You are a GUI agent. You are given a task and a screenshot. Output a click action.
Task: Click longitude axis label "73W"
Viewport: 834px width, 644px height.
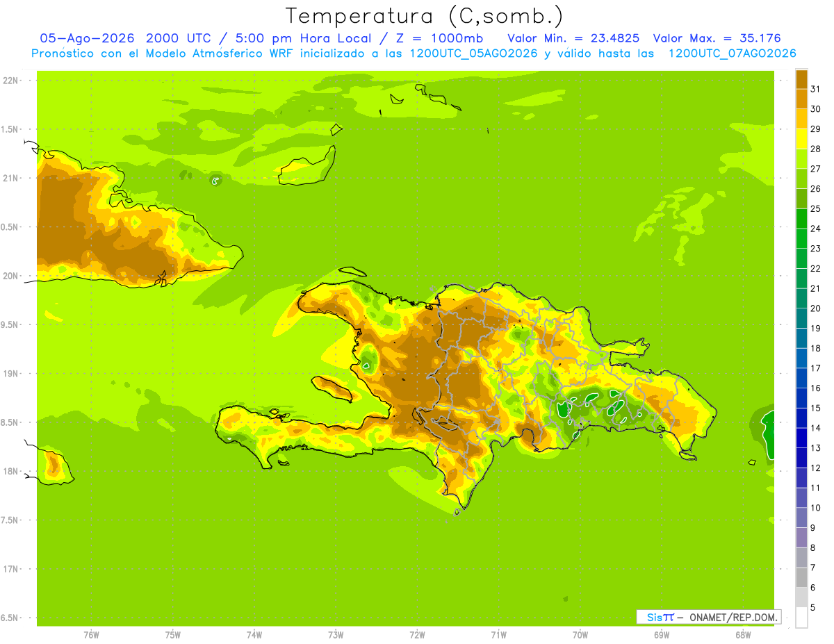(x=336, y=635)
